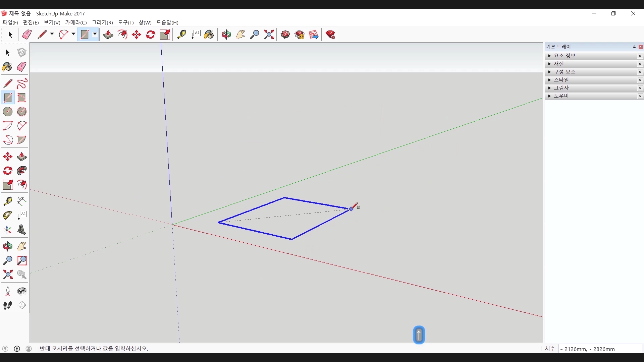644x362 pixels.
Task: Select the Push/Pull tool in top toolbar
Action: tap(108, 35)
